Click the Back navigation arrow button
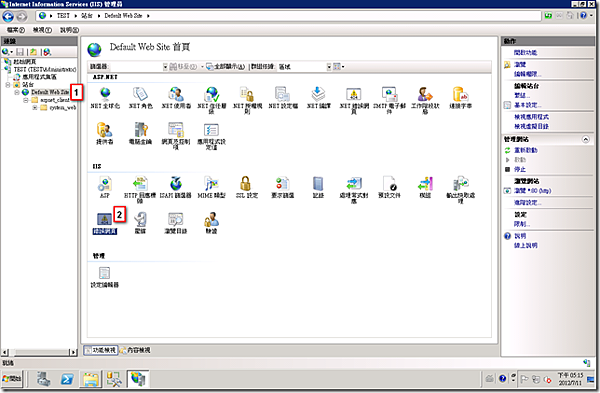Image resolution: width=600 pixels, height=393 pixels. pyautogui.click(x=8, y=16)
